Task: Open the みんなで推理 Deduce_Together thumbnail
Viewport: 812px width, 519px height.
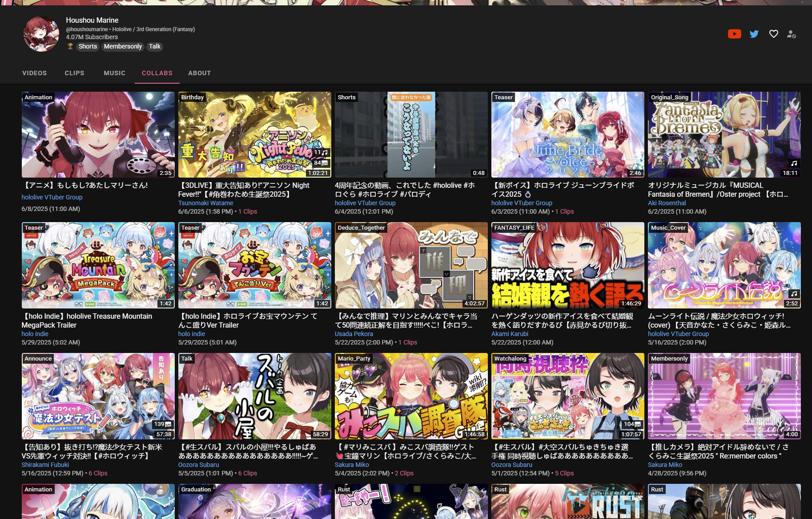Action: (411, 265)
